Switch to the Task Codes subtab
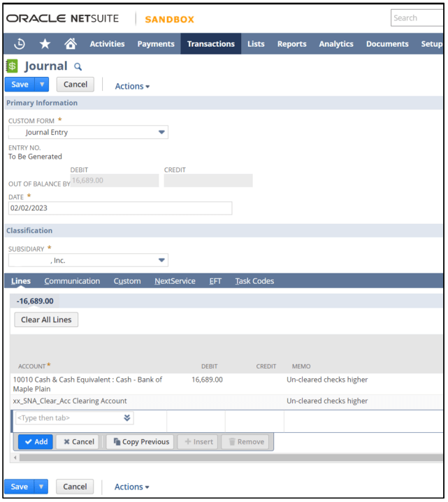This screenshot has width=448, height=502. click(254, 281)
